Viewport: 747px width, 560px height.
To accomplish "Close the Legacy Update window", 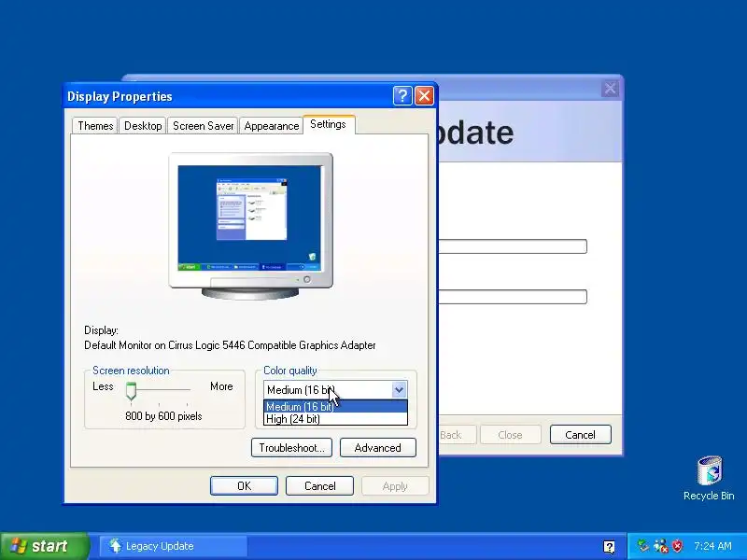I will pyautogui.click(x=610, y=88).
